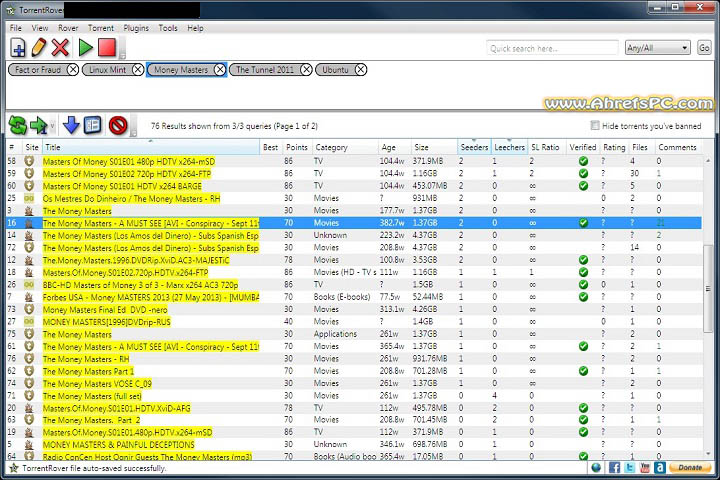Click the globe icon in status bar
The width and height of the screenshot is (720, 480).
coord(596,468)
